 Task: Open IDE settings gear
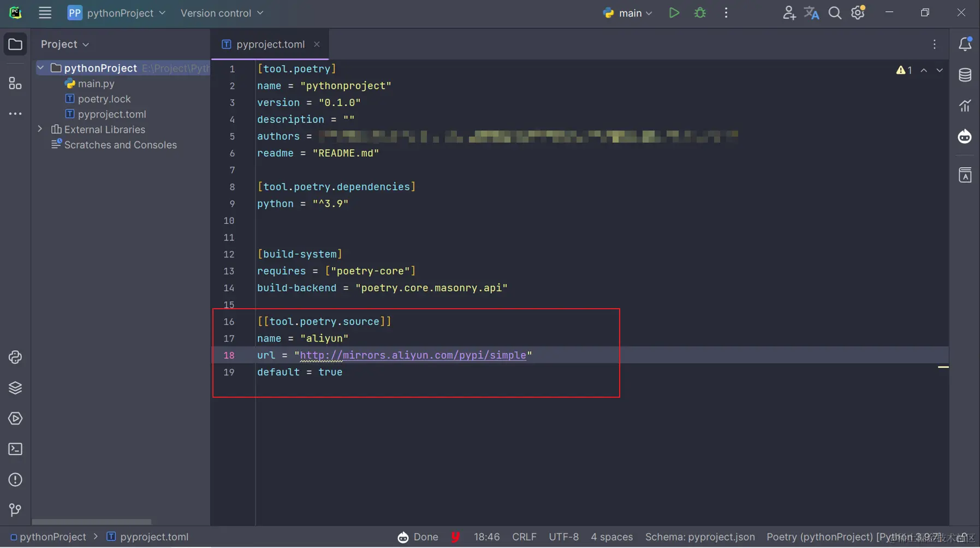858,13
